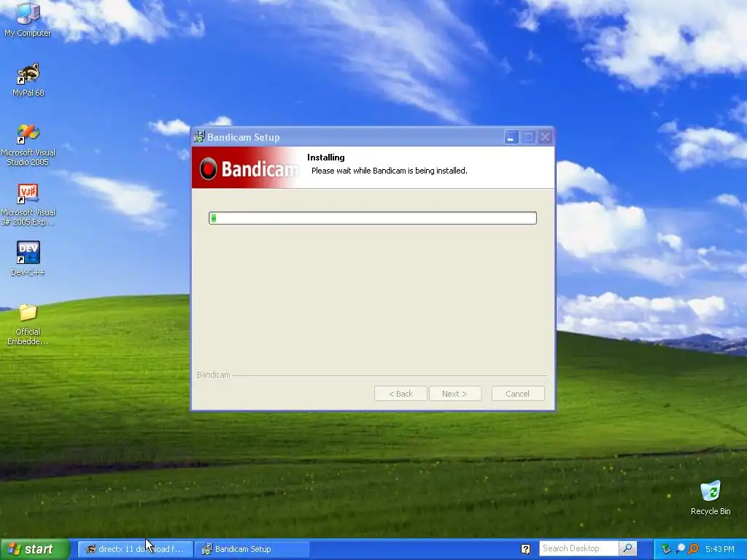Launch MyPal 68 browser shortcut

pyautogui.click(x=28, y=79)
